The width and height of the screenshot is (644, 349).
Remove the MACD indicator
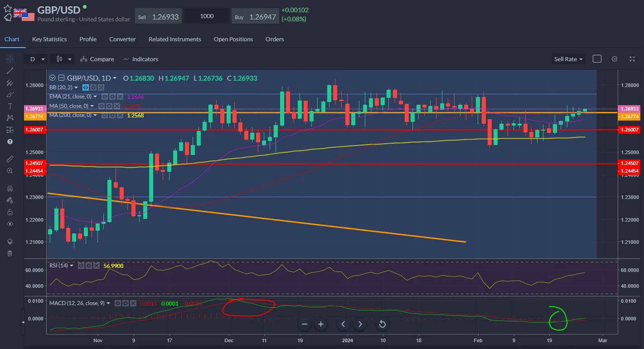[x=133, y=303]
